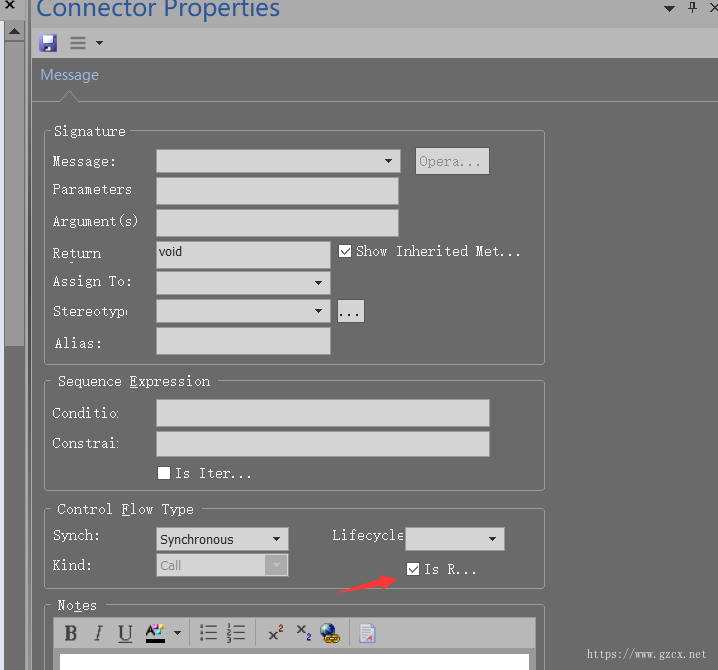The height and width of the screenshot is (670, 718).
Task: Click the ellipsis button beside Stereotype
Action: pyautogui.click(x=350, y=312)
